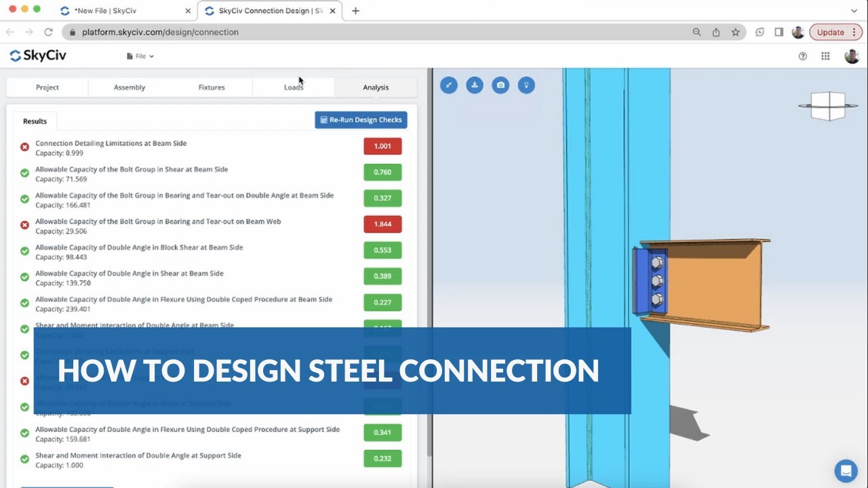Switch to the Loads tab
This screenshot has height=488, width=868.
coord(294,87)
